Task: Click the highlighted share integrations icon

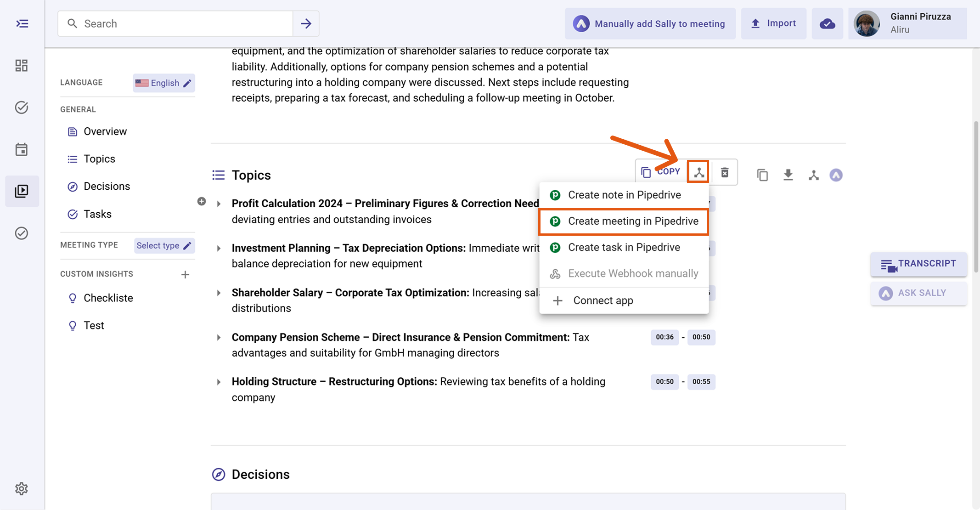Action: (x=698, y=172)
